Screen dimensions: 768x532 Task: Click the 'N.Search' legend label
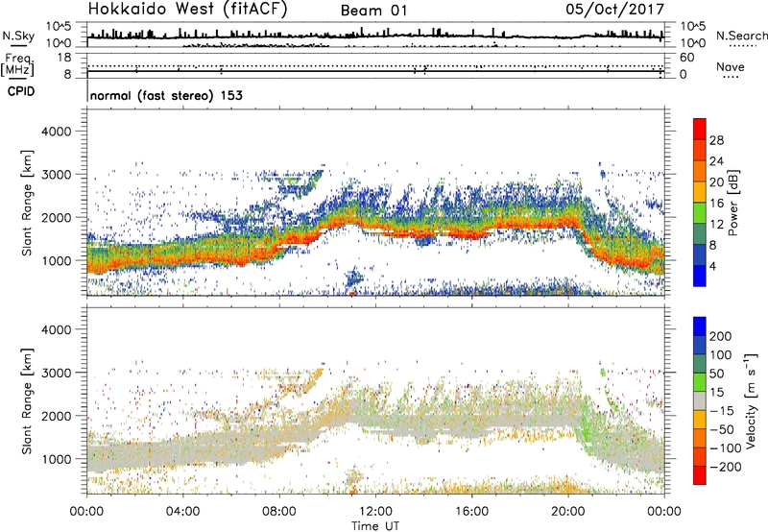tap(741, 36)
